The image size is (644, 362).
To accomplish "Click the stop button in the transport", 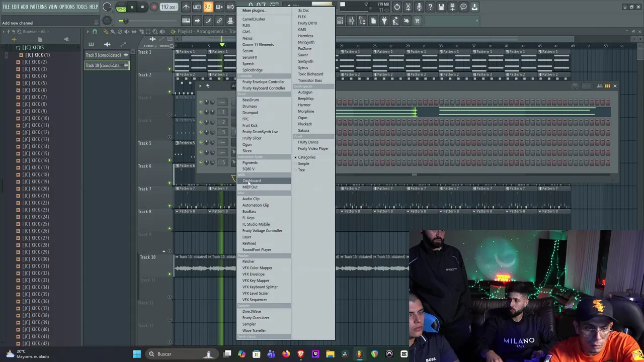I will [x=142, y=7].
